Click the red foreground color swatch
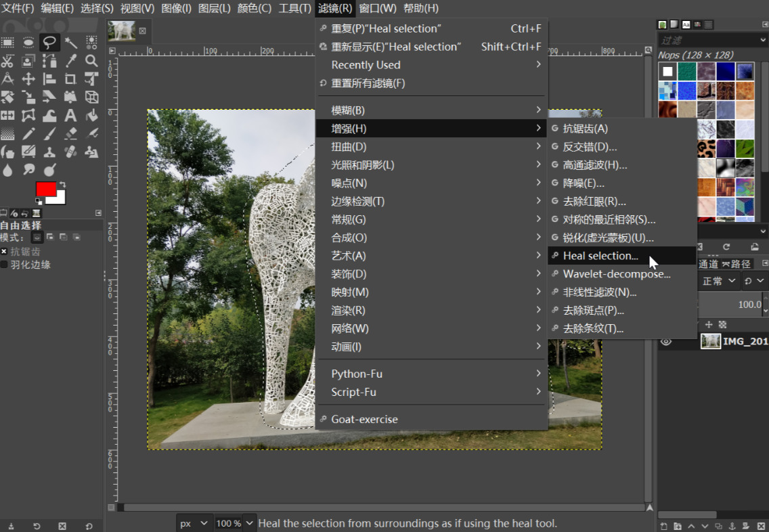769x532 pixels. coord(46,190)
